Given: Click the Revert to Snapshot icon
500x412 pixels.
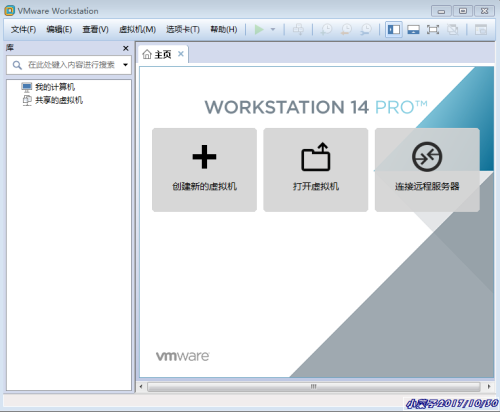Looking at the screenshot, I should tap(346, 29).
